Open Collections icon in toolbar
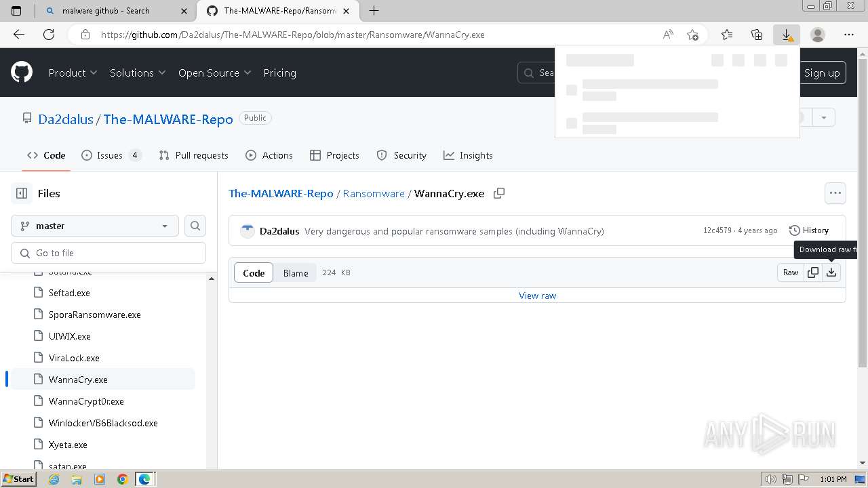The image size is (868, 488). coord(757,35)
